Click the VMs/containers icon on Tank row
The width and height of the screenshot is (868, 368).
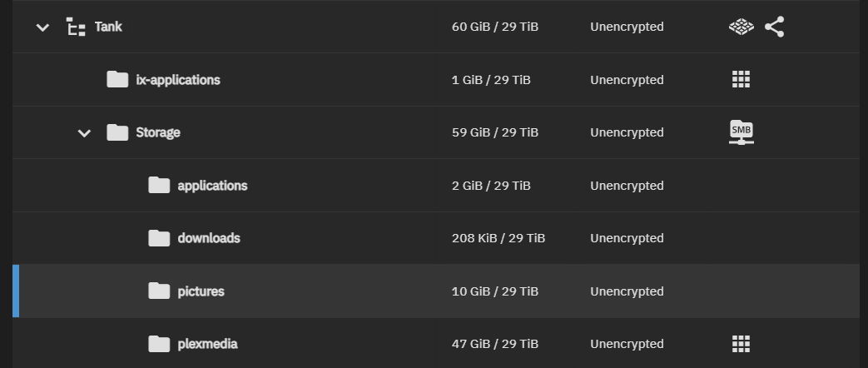point(741,27)
